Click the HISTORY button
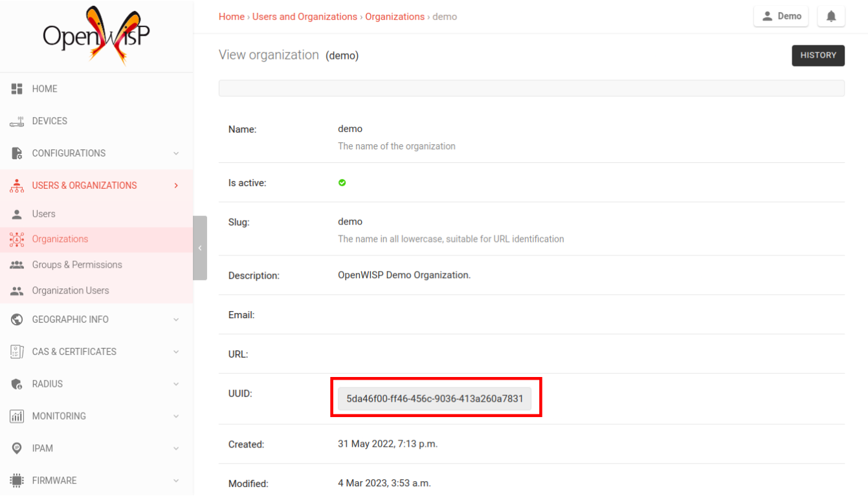This screenshot has height=496, width=868. point(818,56)
